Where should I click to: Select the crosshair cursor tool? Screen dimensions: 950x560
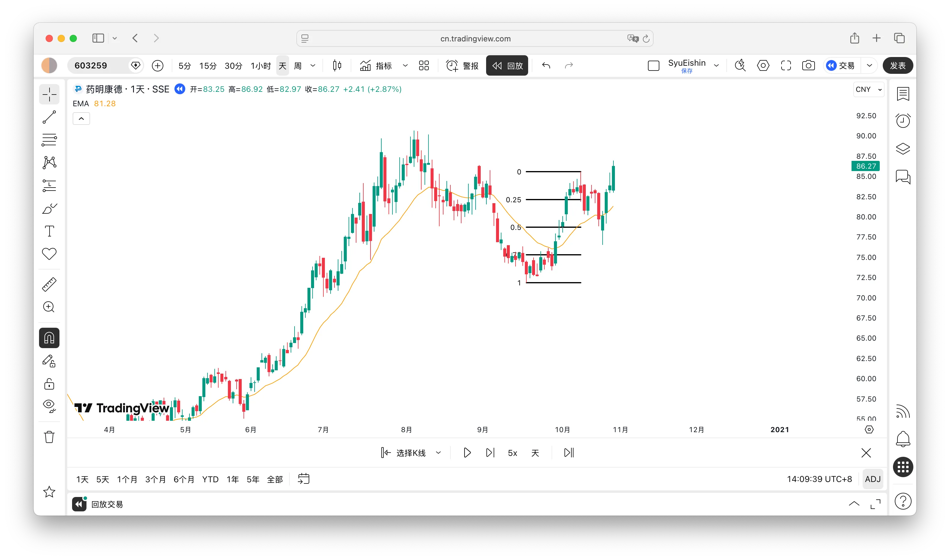[50, 94]
